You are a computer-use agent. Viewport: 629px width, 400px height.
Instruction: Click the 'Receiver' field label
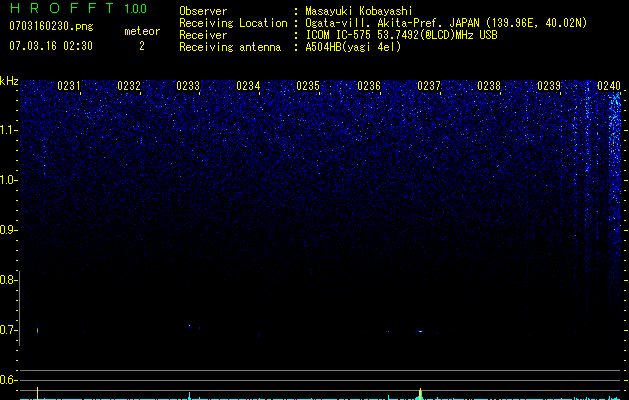coord(203,35)
